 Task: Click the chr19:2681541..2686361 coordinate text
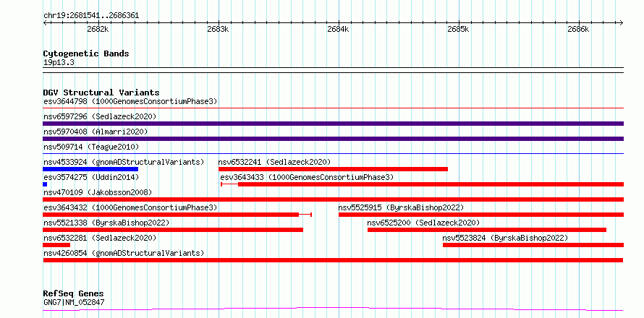91,16
